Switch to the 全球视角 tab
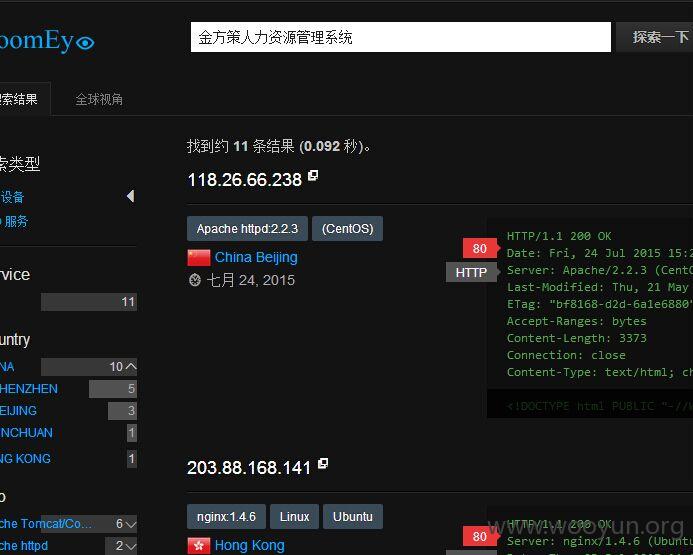 99,99
